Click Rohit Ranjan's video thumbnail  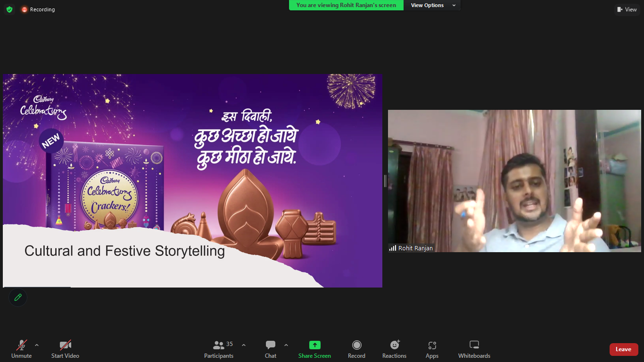pyautogui.click(x=514, y=181)
